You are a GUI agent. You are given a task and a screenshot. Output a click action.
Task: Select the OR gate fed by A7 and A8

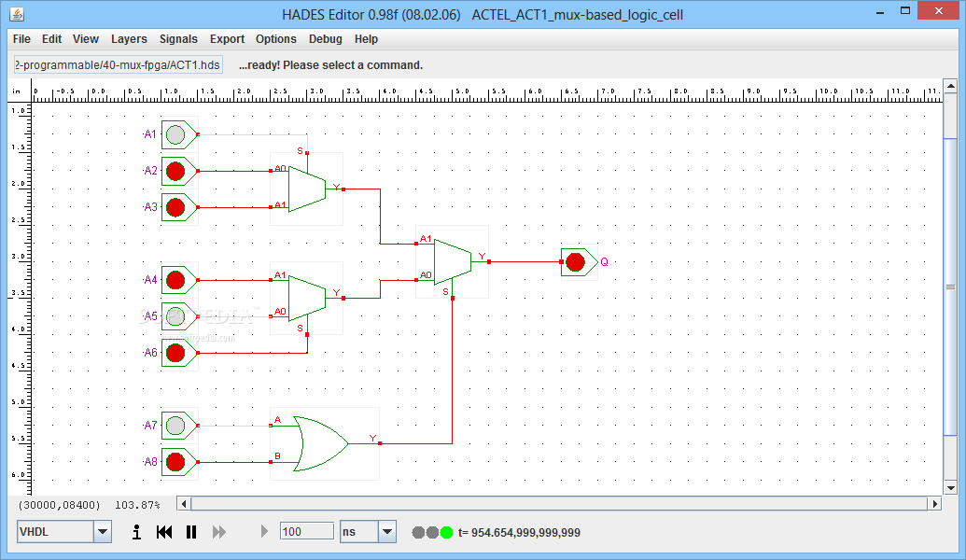point(317,441)
